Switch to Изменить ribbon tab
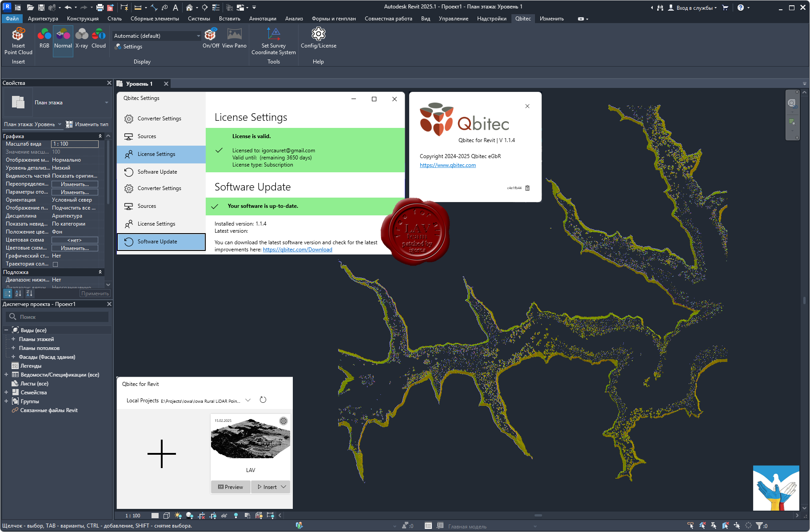 coord(552,19)
